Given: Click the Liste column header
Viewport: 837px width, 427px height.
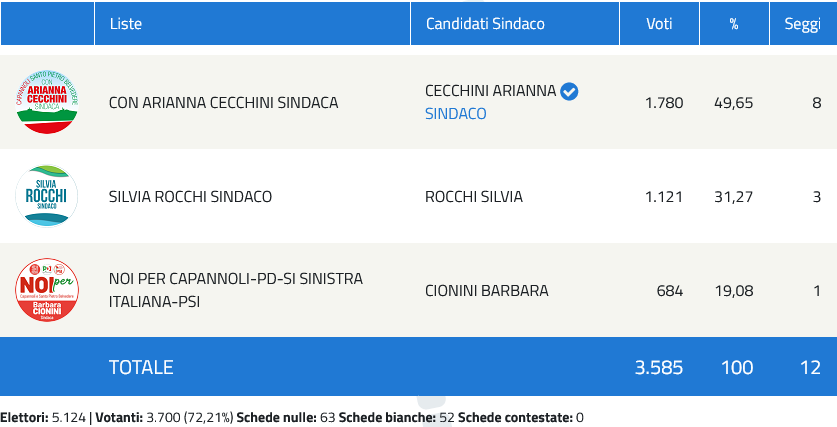Looking at the screenshot, I should click(x=125, y=23).
